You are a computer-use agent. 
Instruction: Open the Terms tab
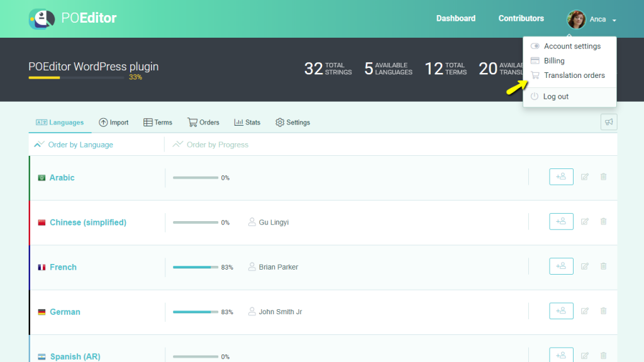(158, 123)
